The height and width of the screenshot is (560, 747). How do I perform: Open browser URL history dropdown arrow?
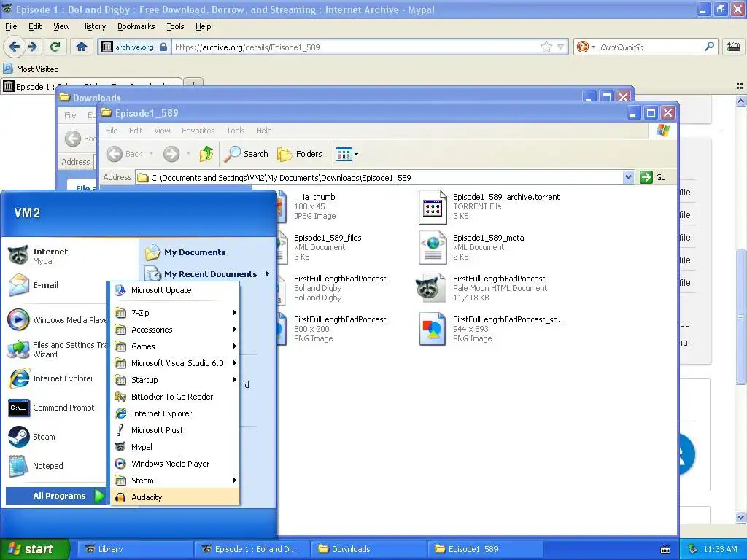[x=561, y=47]
